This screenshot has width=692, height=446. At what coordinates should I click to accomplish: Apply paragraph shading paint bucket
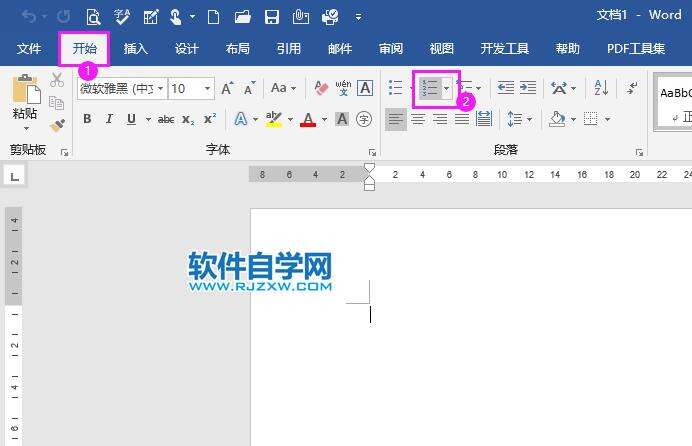click(x=557, y=119)
